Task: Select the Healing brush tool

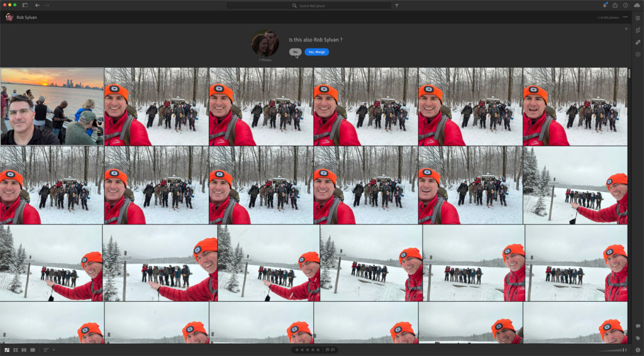Action: tap(638, 42)
